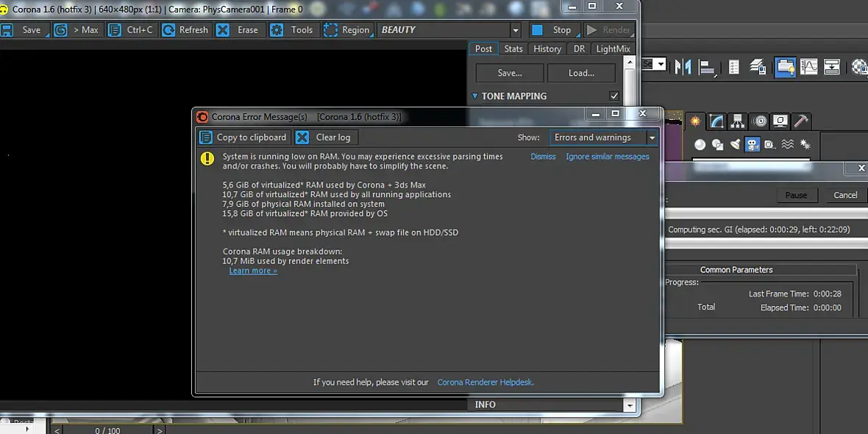Click the Clear log X icon
This screenshot has height=434, width=868.
[x=302, y=138]
